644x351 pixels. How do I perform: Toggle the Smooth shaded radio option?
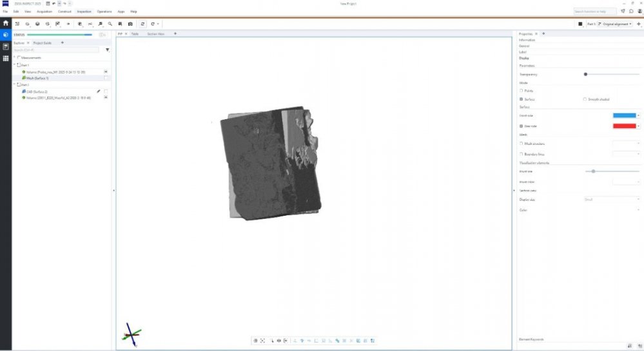click(584, 99)
